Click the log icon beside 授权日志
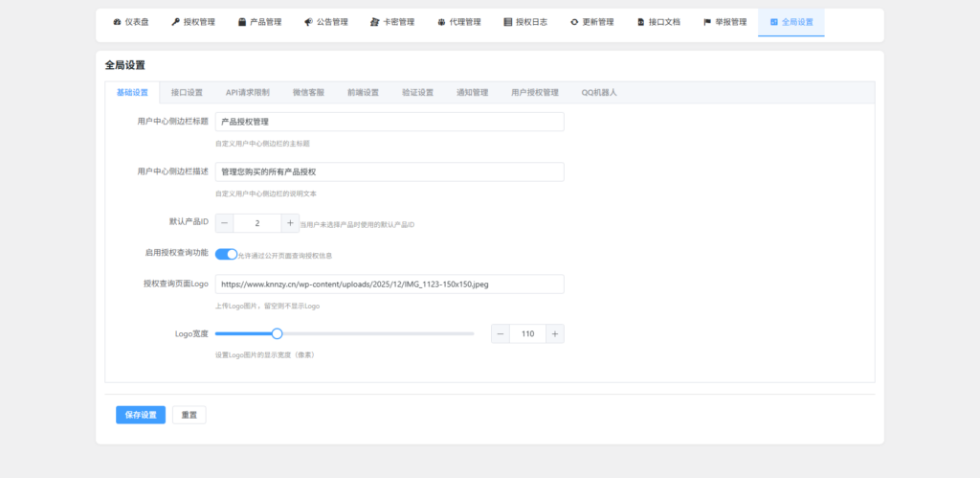This screenshot has width=980, height=478. [x=507, y=22]
